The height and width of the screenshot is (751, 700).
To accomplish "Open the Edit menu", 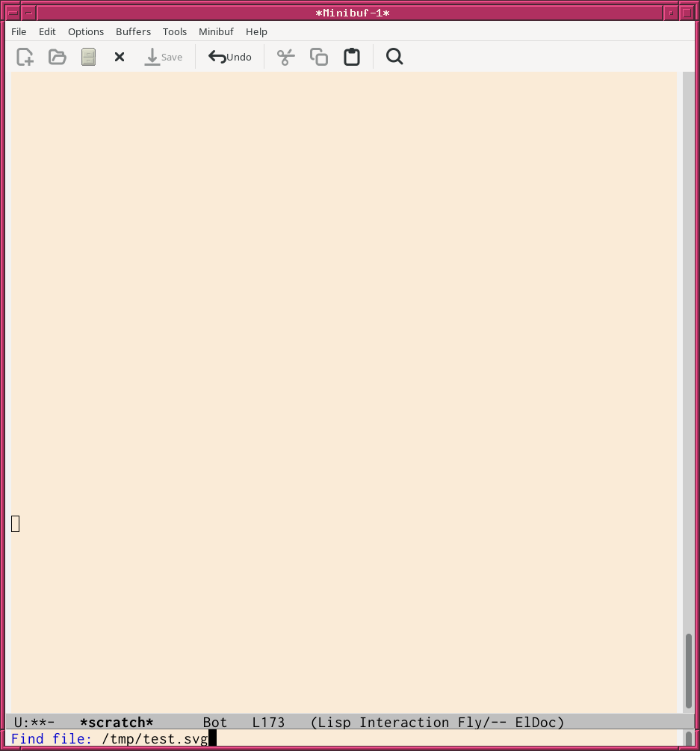I will 47,31.
